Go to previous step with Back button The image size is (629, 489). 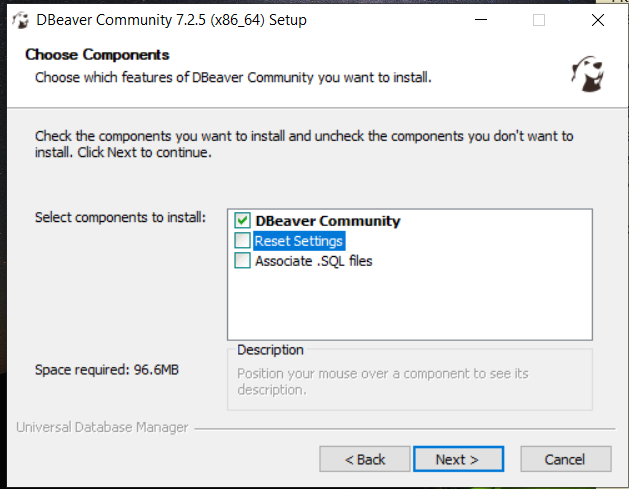365,459
